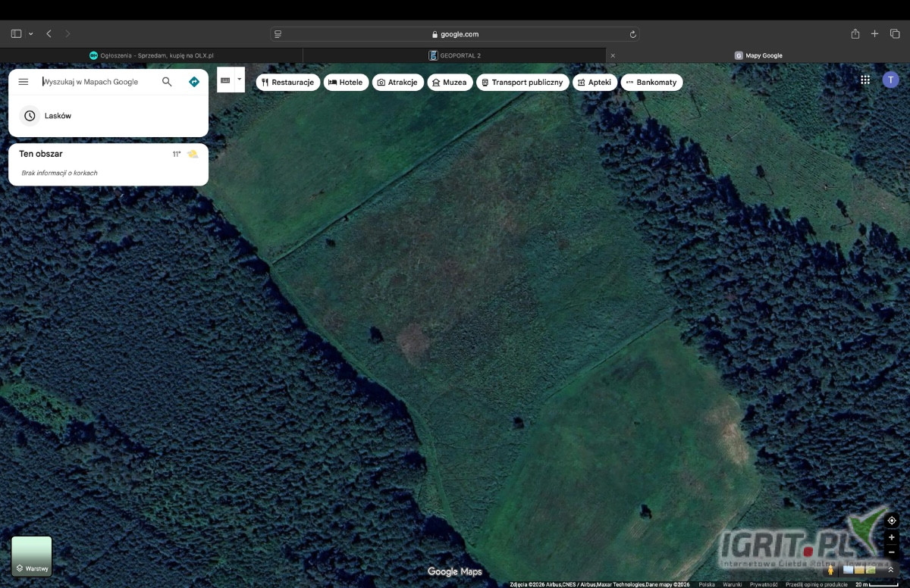Expand the sidebar options chevron
Image resolution: width=910 pixels, height=588 pixels.
pos(31,34)
